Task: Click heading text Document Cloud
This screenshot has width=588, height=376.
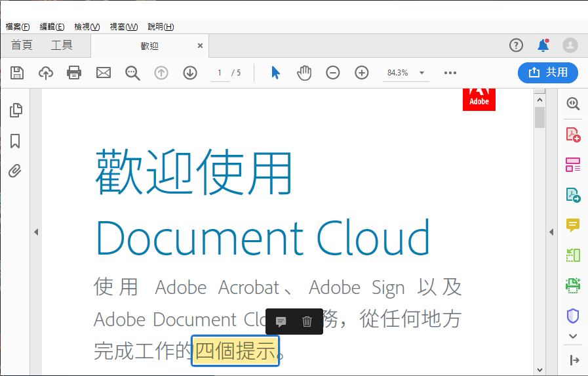Action: click(263, 238)
